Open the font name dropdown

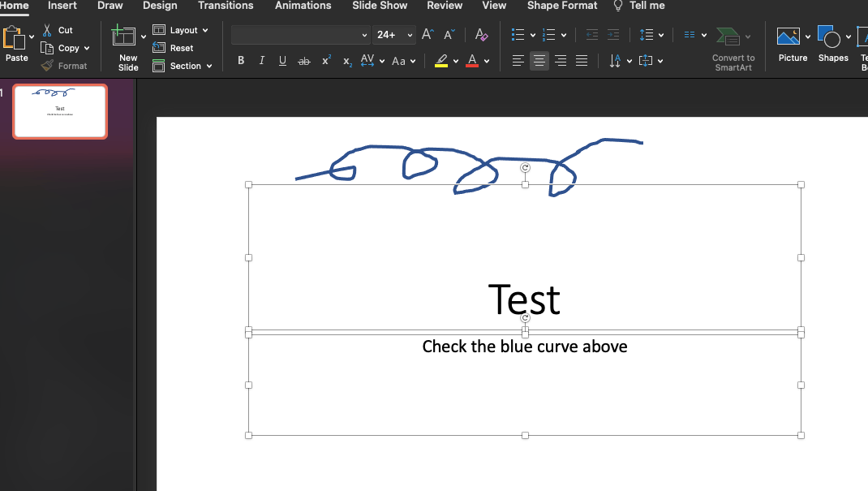click(364, 35)
